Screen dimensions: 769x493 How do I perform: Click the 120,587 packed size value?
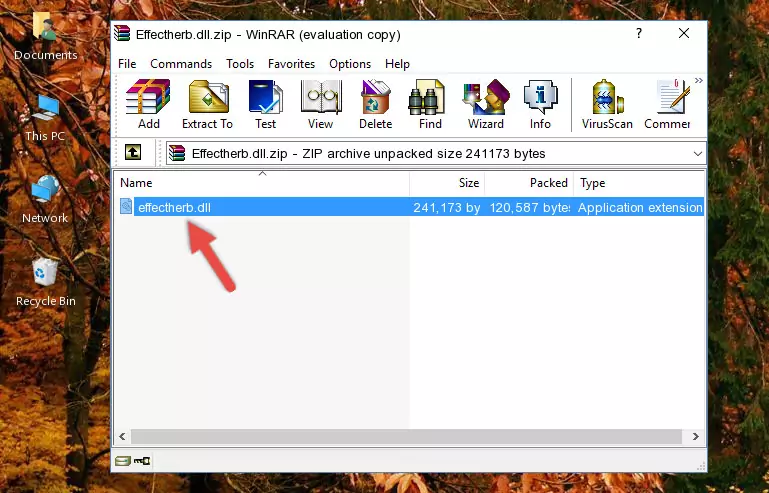pos(530,208)
